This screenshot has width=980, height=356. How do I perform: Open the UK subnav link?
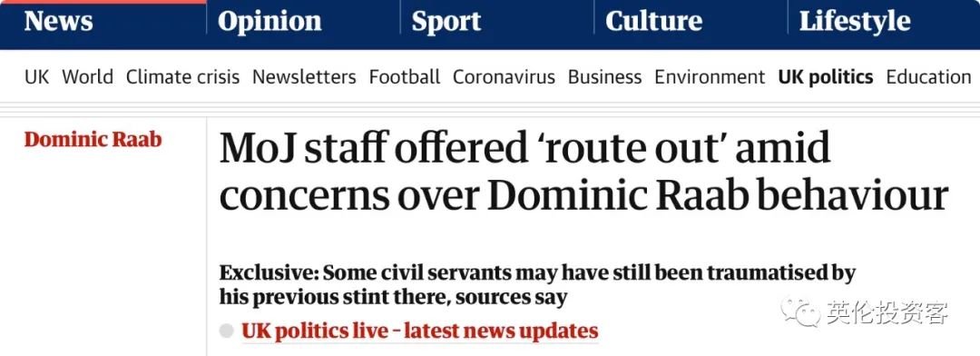[x=37, y=77]
